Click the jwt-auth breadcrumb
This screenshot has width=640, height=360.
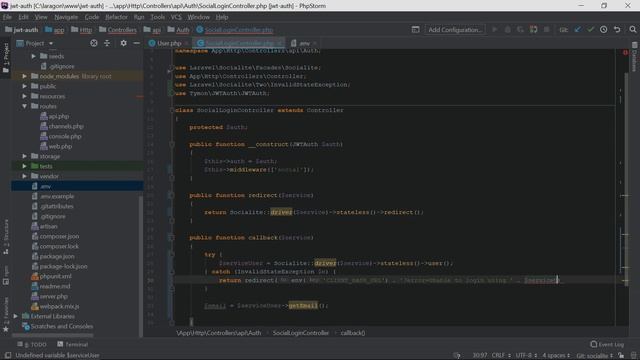(x=22, y=30)
